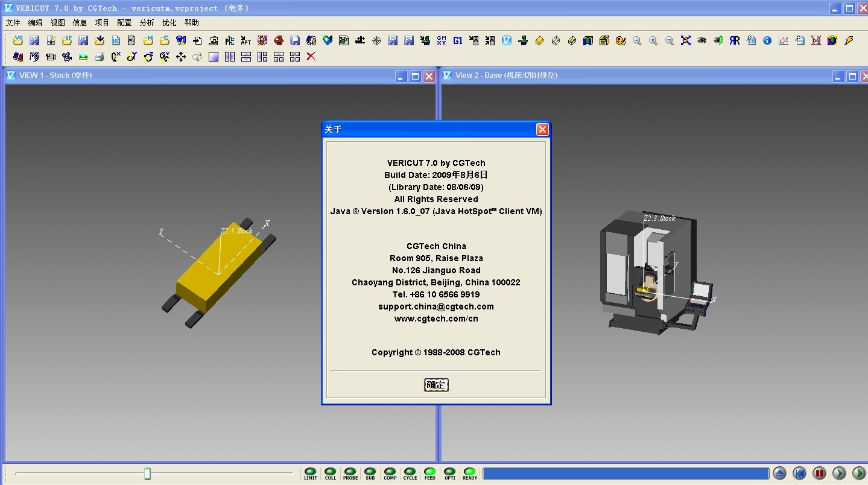This screenshot has width=868, height=485.
Task: Click the paint palette color icon
Action: tap(621, 40)
